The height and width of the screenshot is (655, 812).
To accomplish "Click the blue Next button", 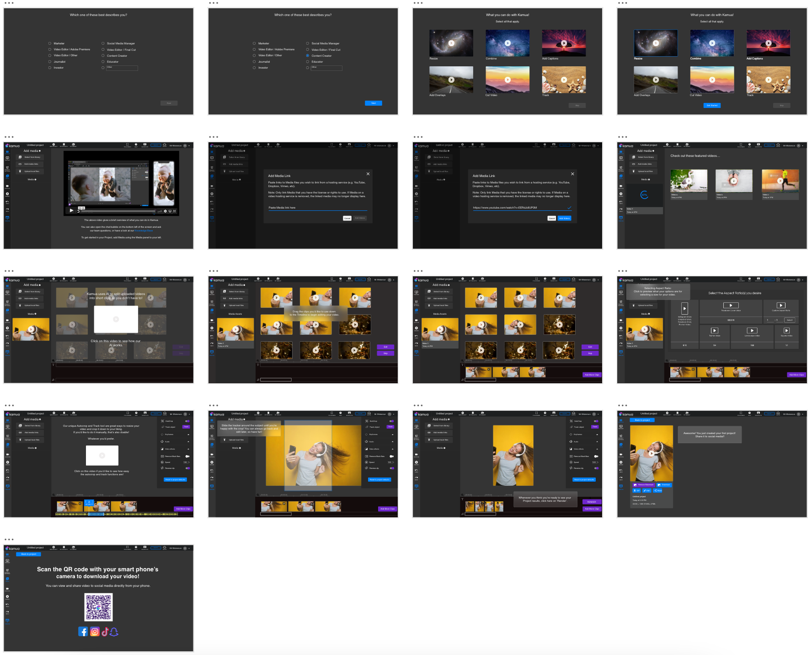I will click(x=374, y=103).
